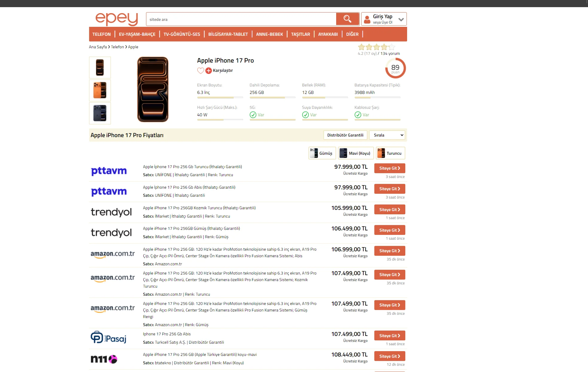Viewport: 588px width, 372px height.
Task: Open the 134 yorum reviews link
Action: (x=390, y=53)
